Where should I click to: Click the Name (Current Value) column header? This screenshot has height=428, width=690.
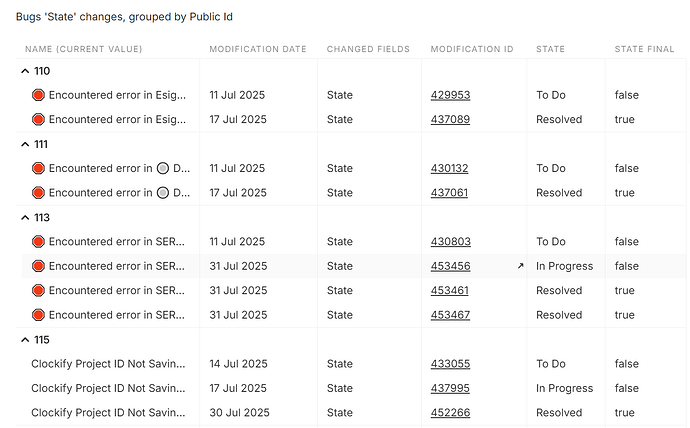[84, 49]
